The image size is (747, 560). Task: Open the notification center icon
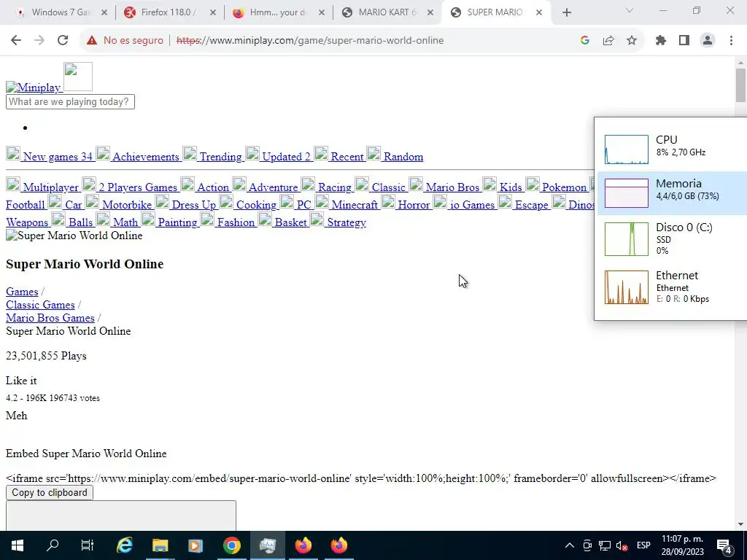pyautogui.click(x=724, y=545)
